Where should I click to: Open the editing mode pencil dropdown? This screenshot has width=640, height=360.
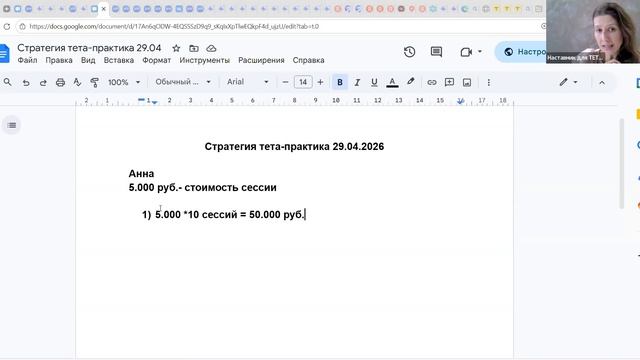tap(568, 82)
